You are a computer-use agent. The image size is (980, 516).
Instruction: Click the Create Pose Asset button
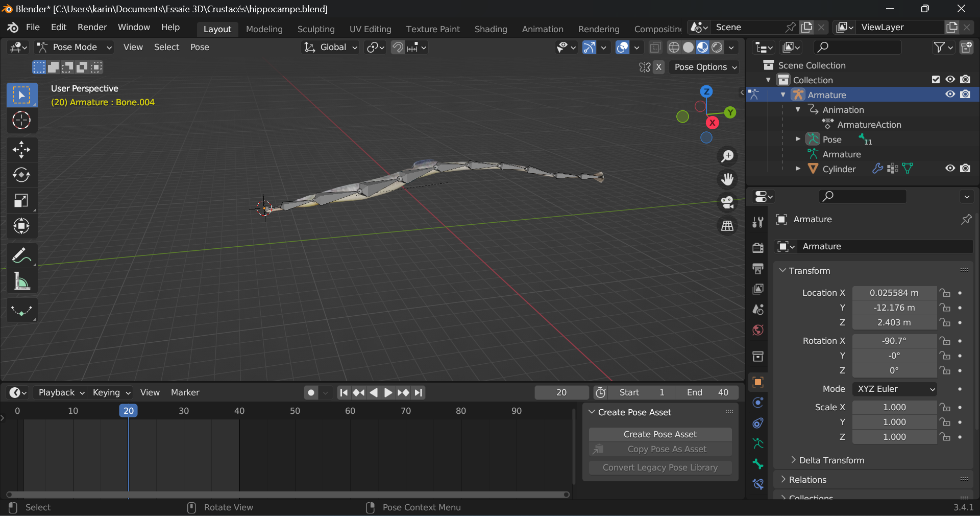click(660, 434)
